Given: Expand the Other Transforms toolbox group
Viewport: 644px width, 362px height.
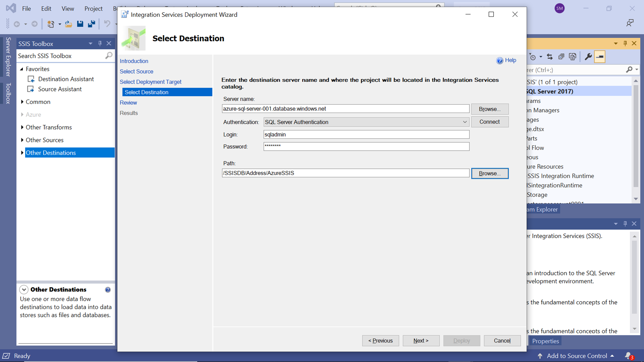Looking at the screenshot, I should point(22,127).
